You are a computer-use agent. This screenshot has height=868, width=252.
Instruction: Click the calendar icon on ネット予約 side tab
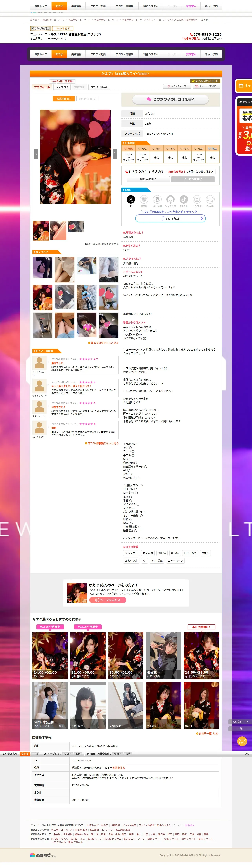241,86
